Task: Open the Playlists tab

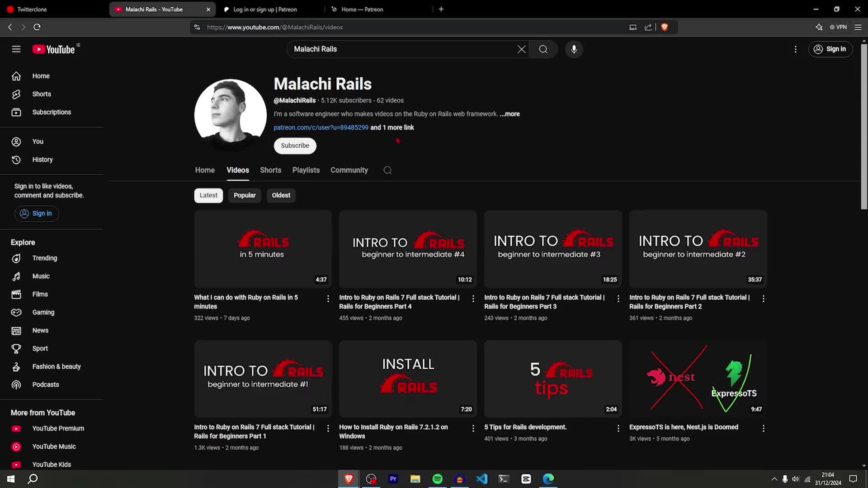Action: (306, 170)
